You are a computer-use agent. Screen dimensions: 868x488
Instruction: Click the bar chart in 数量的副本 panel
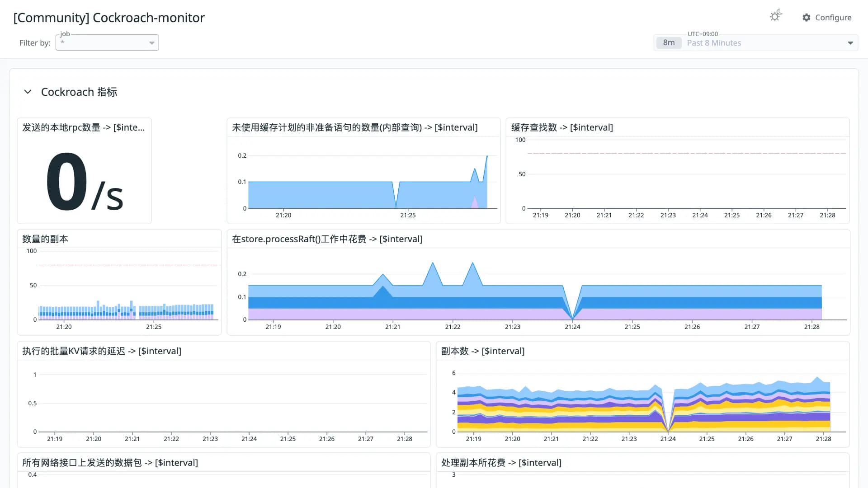[126, 310]
